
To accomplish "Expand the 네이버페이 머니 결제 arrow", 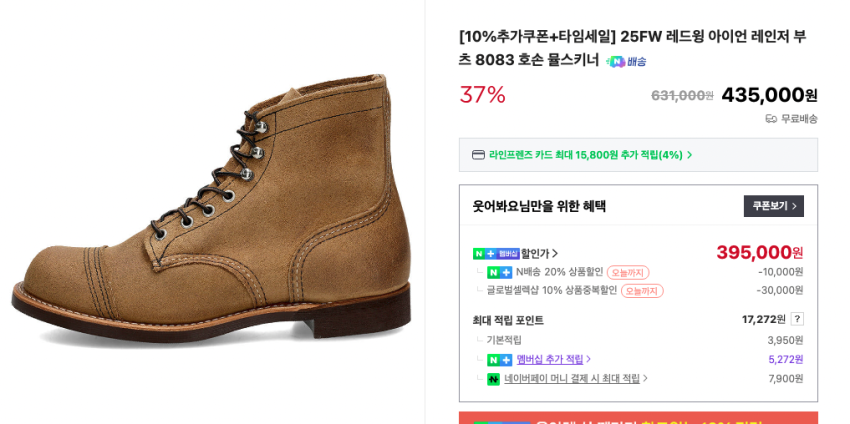I will [x=645, y=379].
